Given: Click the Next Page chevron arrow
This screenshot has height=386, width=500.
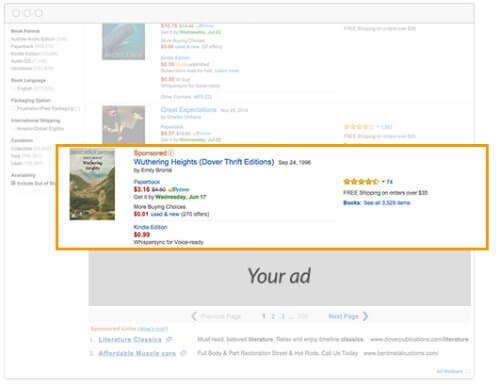Looking at the screenshot, I should (365, 316).
